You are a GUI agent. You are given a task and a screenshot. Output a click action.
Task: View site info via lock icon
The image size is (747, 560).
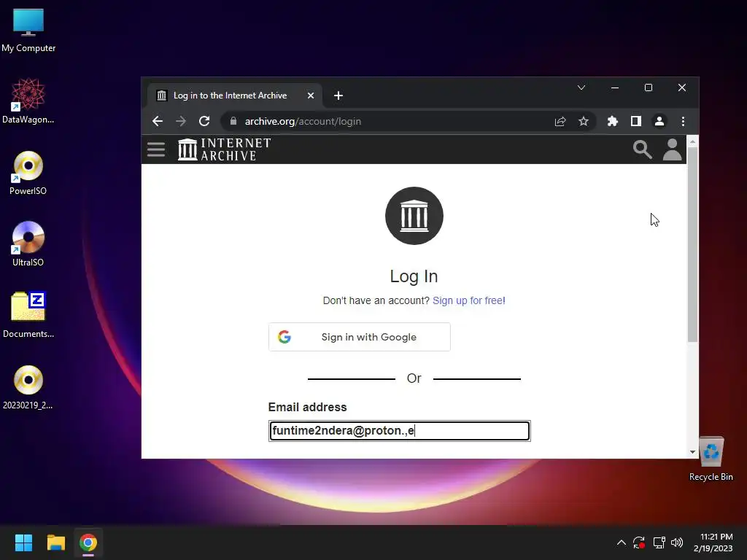(x=233, y=122)
